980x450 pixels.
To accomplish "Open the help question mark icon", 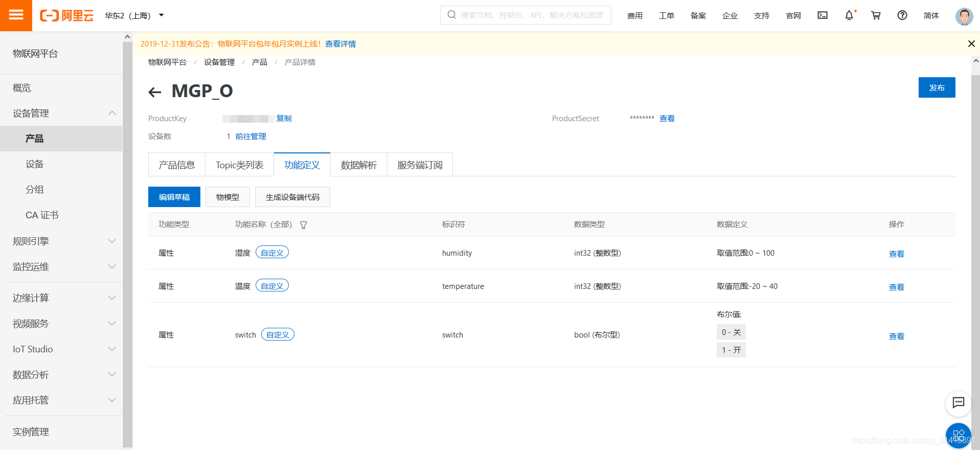I will click(902, 15).
